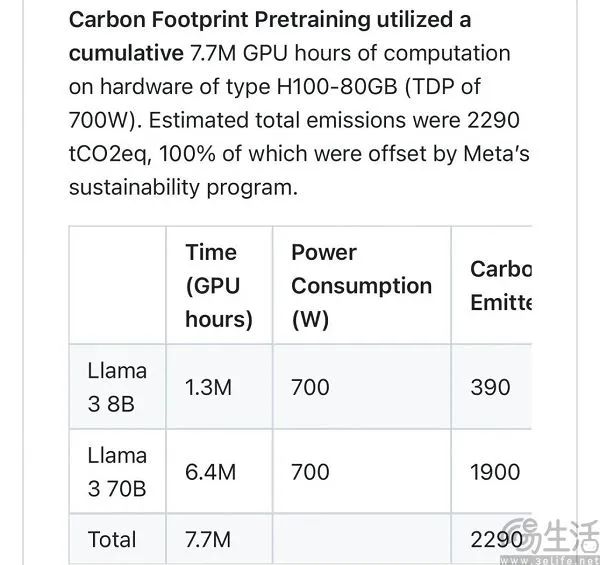Click the "Llama 3 8B" row label
Viewport: 600px width, 565px height.
tap(117, 387)
